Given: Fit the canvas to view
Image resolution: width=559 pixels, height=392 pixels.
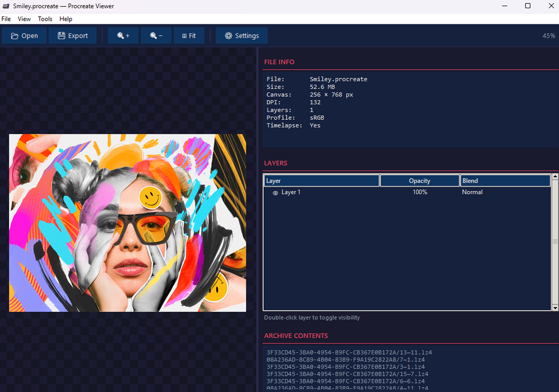Looking at the screenshot, I should click(189, 36).
